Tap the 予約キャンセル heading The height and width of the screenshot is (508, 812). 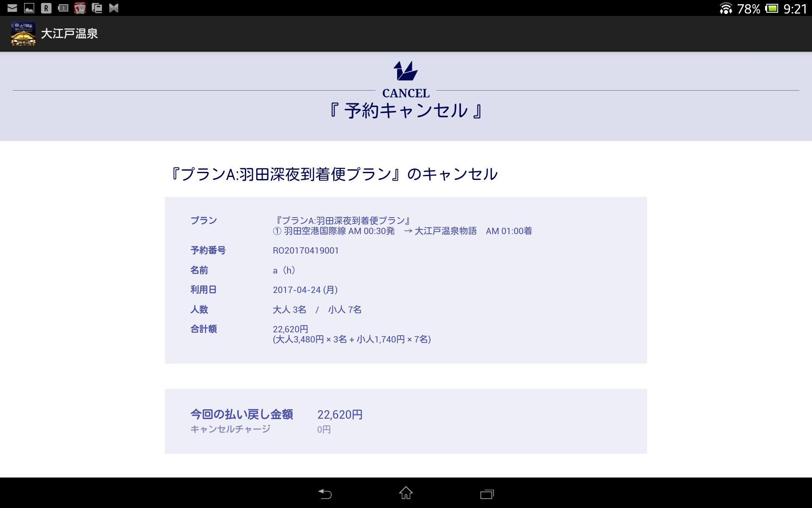coord(406,110)
